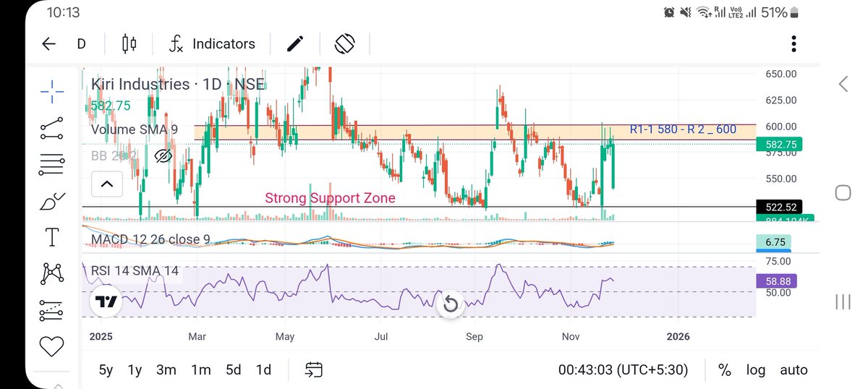Tap the Android recent apps button
The height and width of the screenshot is (389, 868).
tap(843, 302)
